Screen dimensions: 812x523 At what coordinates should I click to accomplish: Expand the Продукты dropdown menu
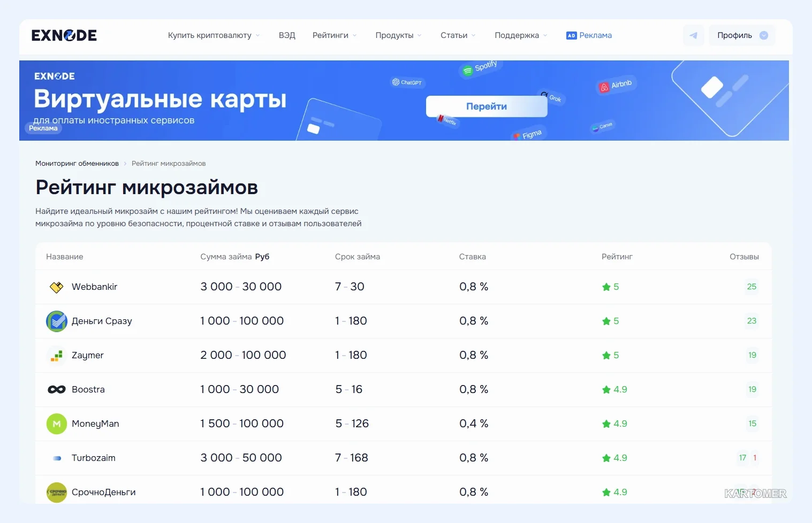click(398, 35)
